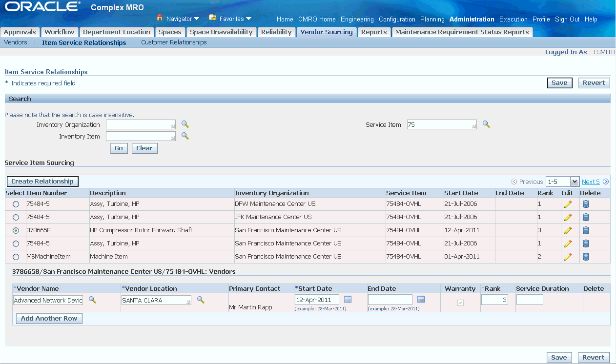Screen dimensions: 616x364
Task: Click the vendor Rank field
Action: coord(494,300)
